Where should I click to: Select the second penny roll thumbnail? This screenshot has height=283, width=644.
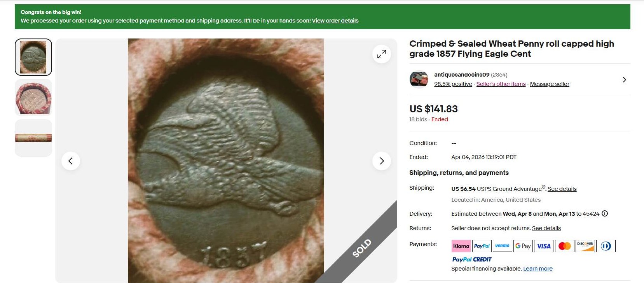pos(33,97)
